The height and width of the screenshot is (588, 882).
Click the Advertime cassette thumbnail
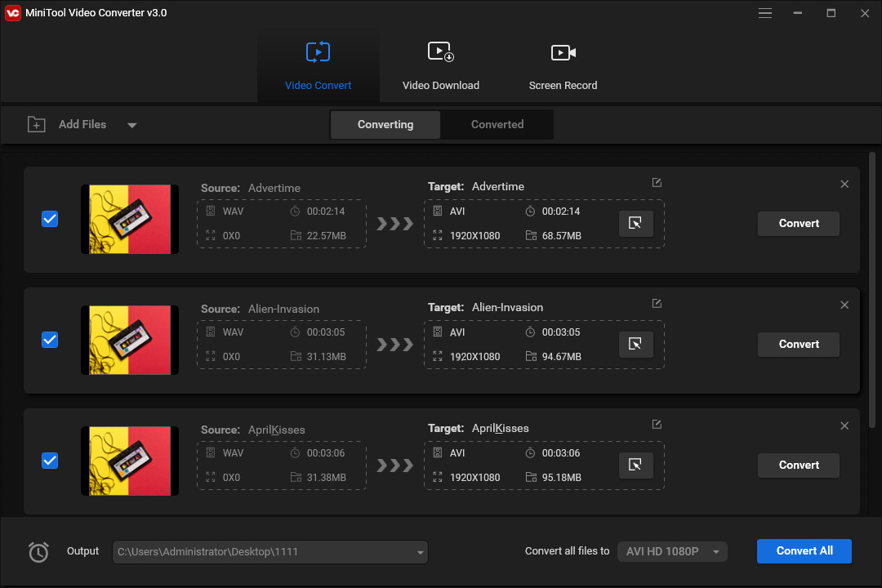click(130, 219)
